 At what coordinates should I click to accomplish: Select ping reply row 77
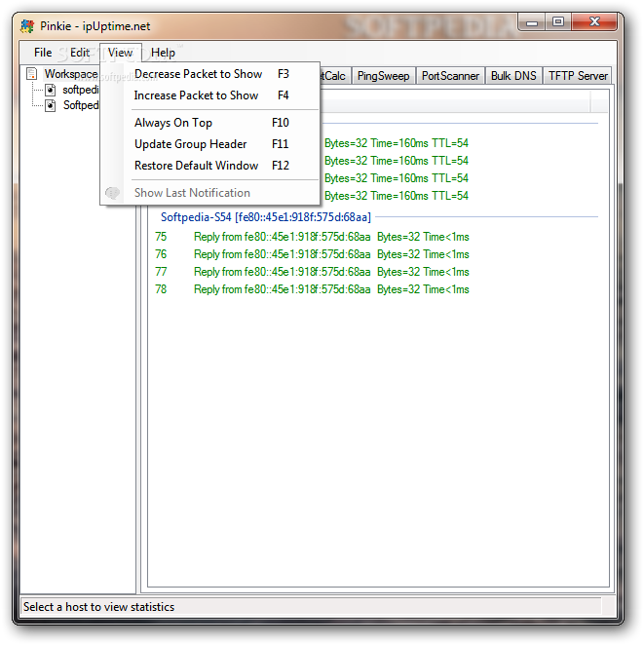click(x=312, y=272)
